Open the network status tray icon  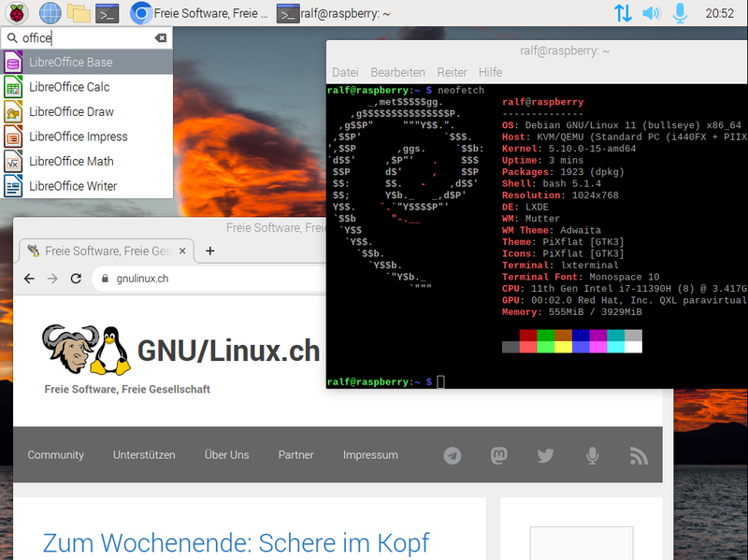[623, 13]
